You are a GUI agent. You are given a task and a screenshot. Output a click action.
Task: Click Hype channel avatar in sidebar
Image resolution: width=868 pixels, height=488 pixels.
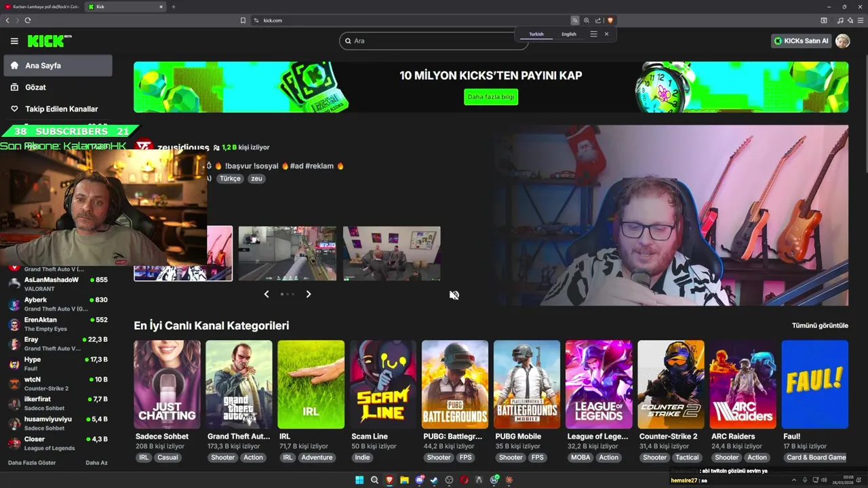(x=14, y=364)
